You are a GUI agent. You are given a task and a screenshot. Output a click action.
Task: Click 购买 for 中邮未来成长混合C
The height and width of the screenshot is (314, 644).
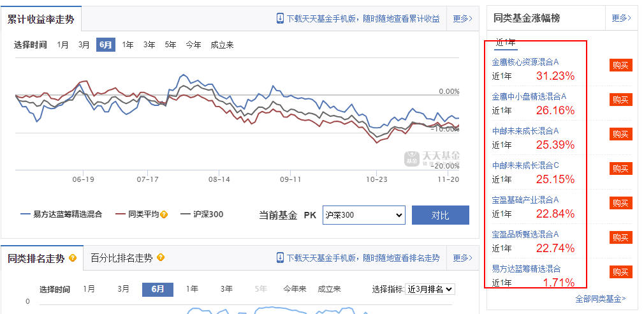pyautogui.click(x=620, y=168)
